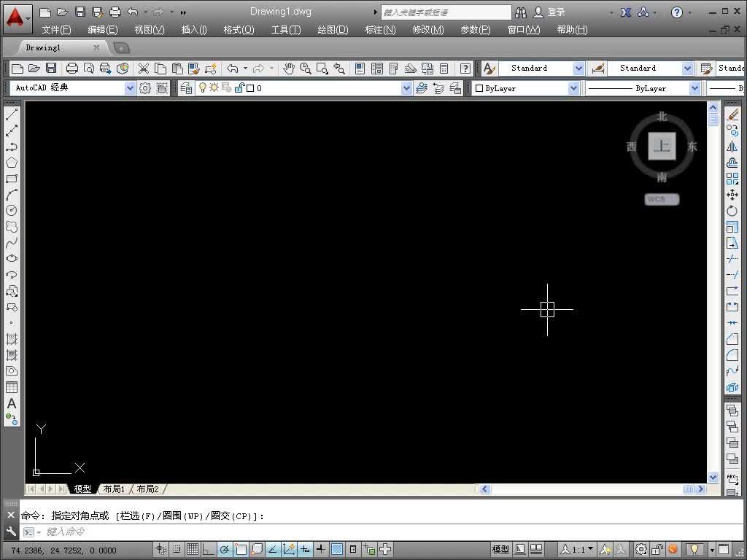The image size is (747, 560).
Task: Open QuickCalc calculator icon
Action: 444,69
